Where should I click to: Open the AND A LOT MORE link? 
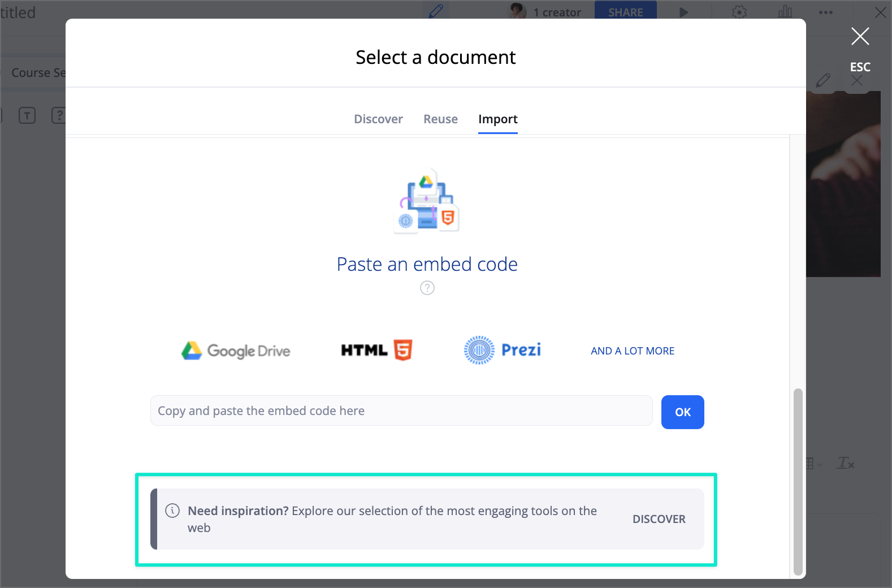633,351
